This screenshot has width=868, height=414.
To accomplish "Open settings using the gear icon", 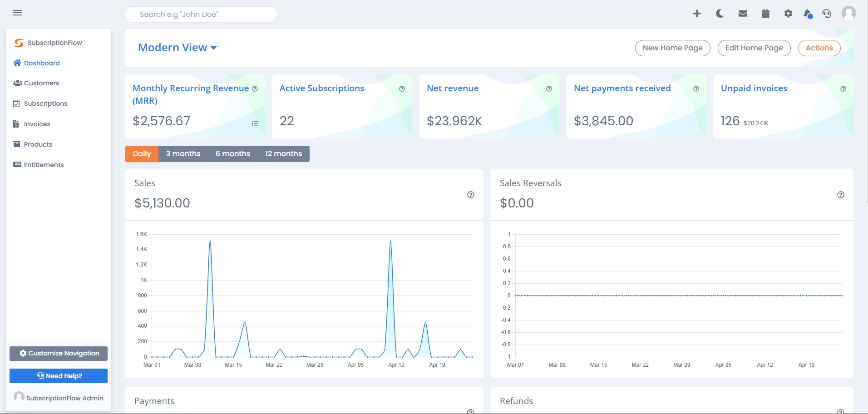I will coord(788,13).
